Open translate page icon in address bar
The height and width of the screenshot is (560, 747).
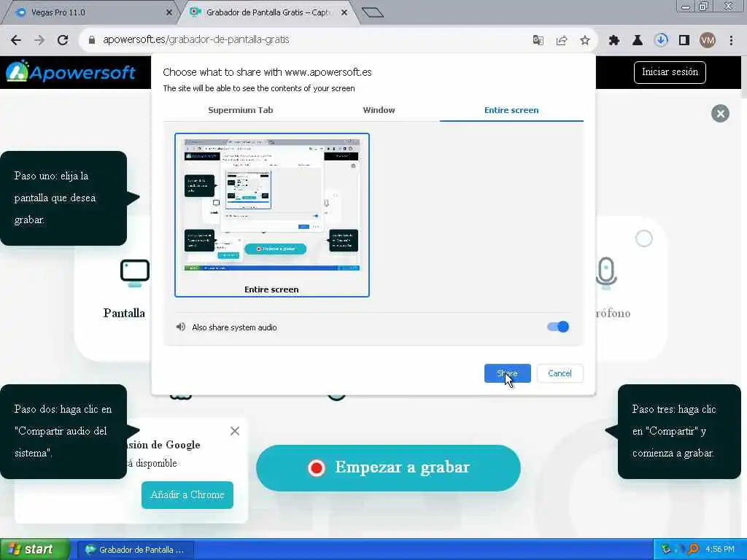click(538, 40)
